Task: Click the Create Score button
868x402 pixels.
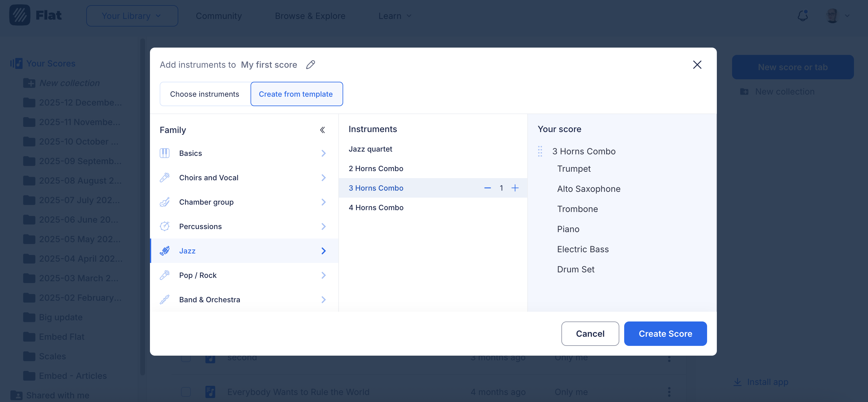Action: click(666, 334)
